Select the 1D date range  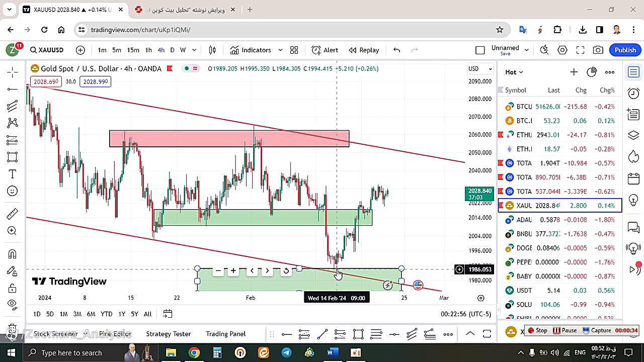coord(37,314)
